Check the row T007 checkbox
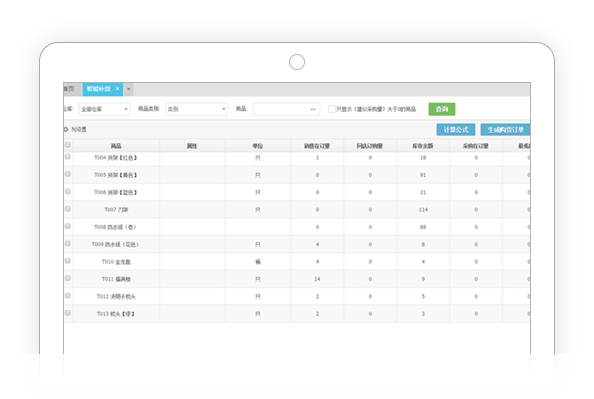 click(68, 209)
